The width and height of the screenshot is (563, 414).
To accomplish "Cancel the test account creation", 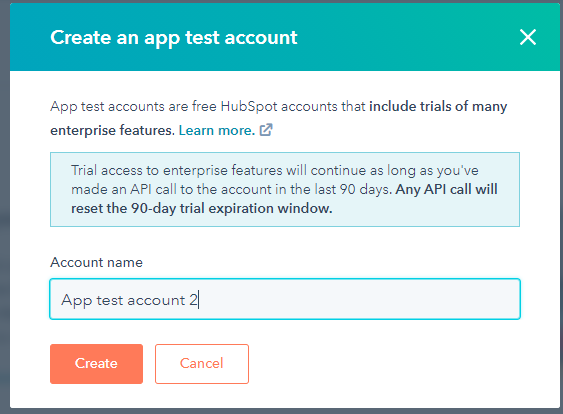I will 202,364.
